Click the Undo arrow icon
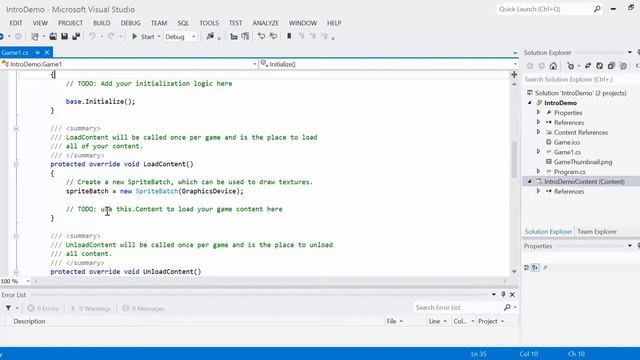Image resolution: width=640 pixels, height=360 pixels. coord(93,37)
